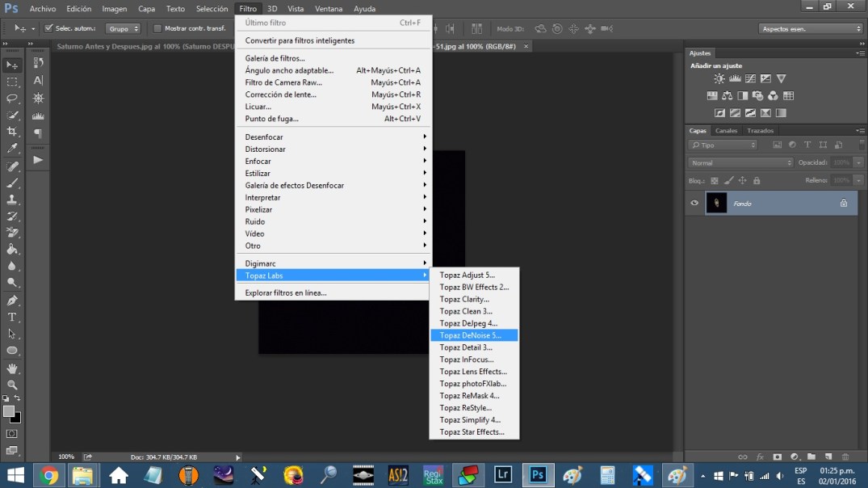The image size is (868, 488).
Task: Choose the Horizontal Type tool
Action: 12,317
